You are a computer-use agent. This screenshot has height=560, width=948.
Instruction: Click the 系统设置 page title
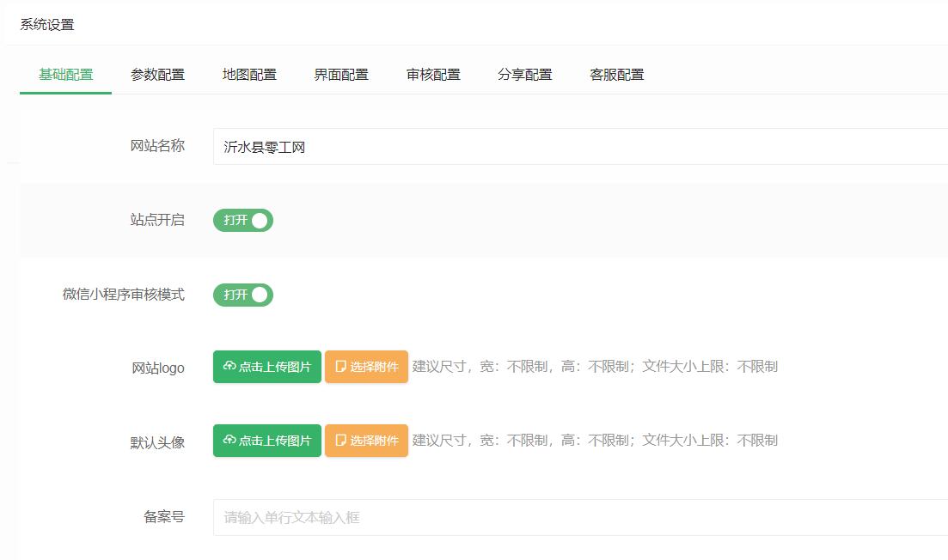(47, 25)
